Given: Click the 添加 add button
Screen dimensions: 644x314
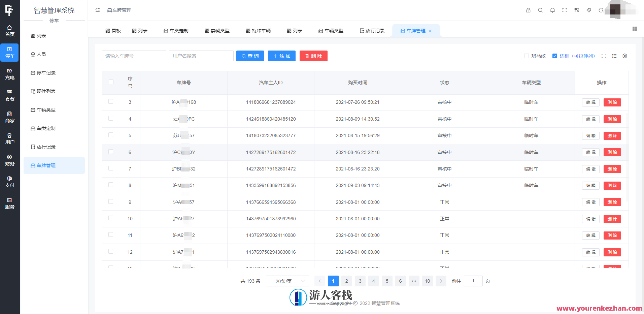Looking at the screenshot, I should (282, 56).
